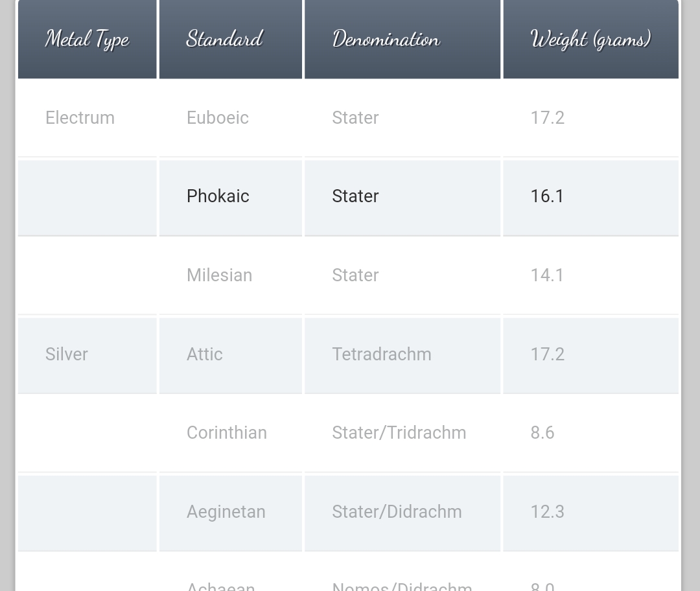Click the Attic standard cell
This screenshot has height=591, width=700.
[231, 354]
